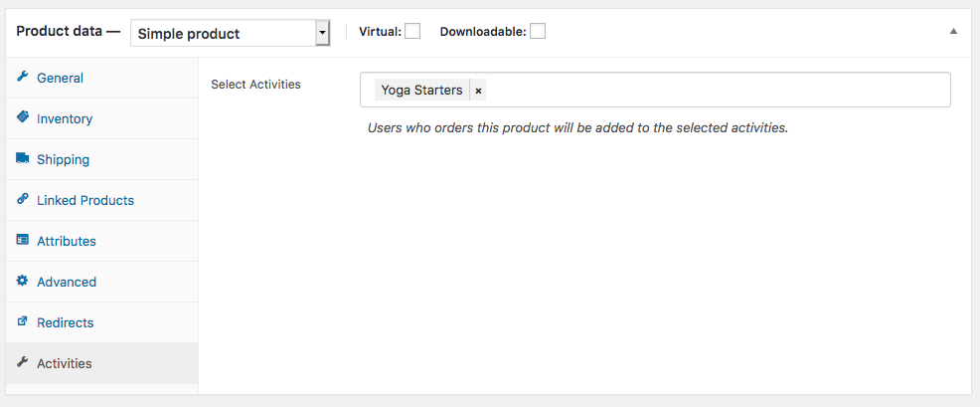Viewport: 980px width, 407px height.
Task: Click the Activities wrench icon
Action: (23, 362)
